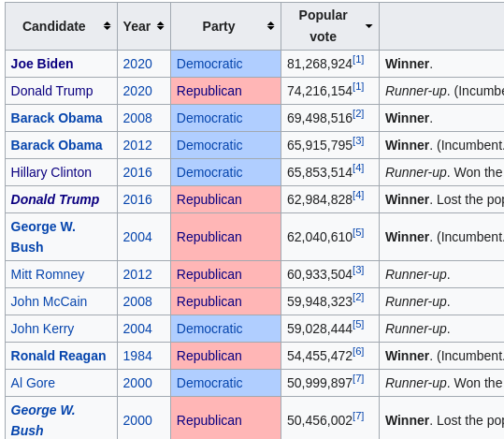Select the 81,268,924 popular vote value
Screen dimensions: 504x439
coord(320,64)
